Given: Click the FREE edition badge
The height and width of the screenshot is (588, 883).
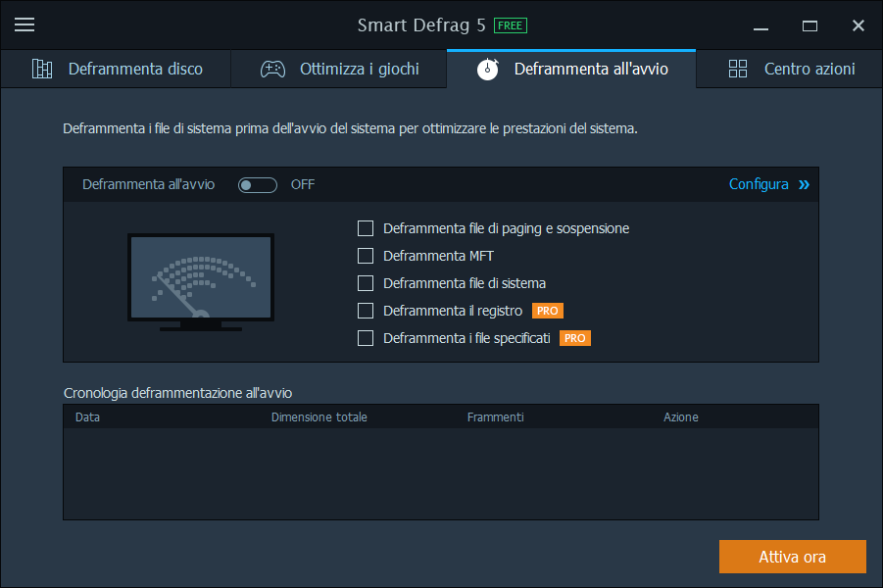Looking at the screenshot, I should coord(511,25).
